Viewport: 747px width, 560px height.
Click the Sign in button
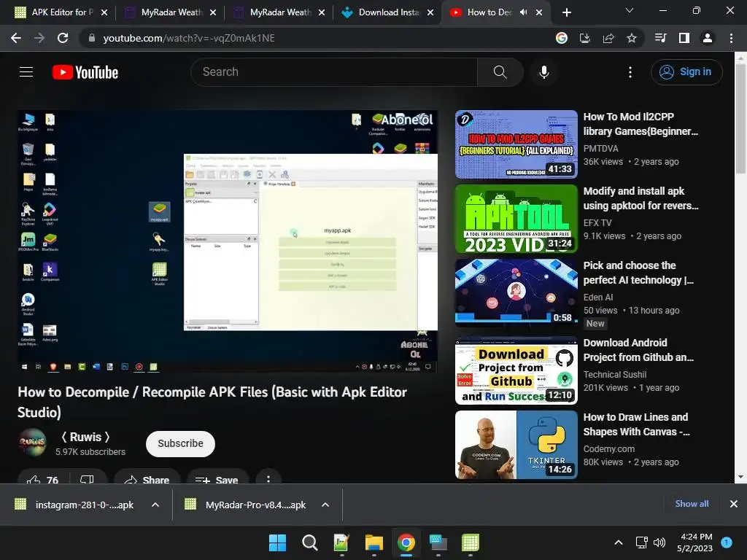pyautogui.click(x=686, y=72)
